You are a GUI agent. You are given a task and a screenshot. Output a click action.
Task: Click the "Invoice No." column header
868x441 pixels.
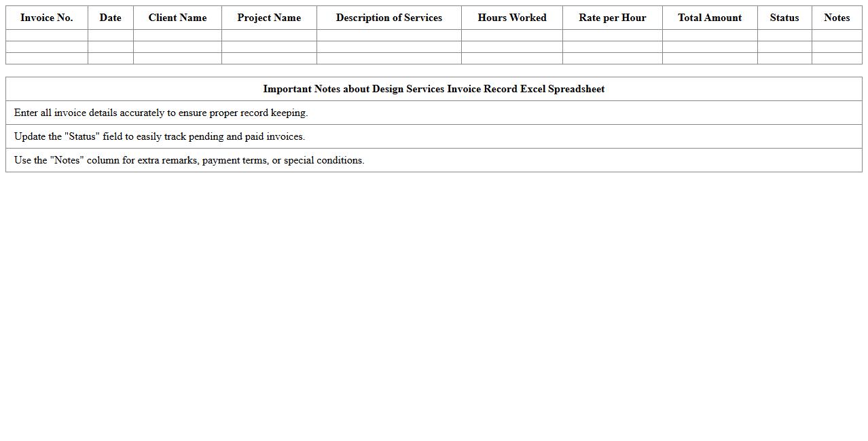(x=47, y=18)
